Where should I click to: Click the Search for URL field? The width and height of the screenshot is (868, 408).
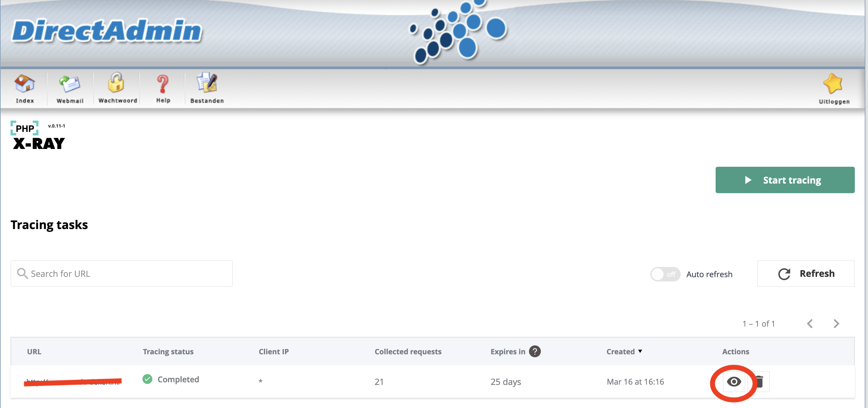(x=122, y=274)
